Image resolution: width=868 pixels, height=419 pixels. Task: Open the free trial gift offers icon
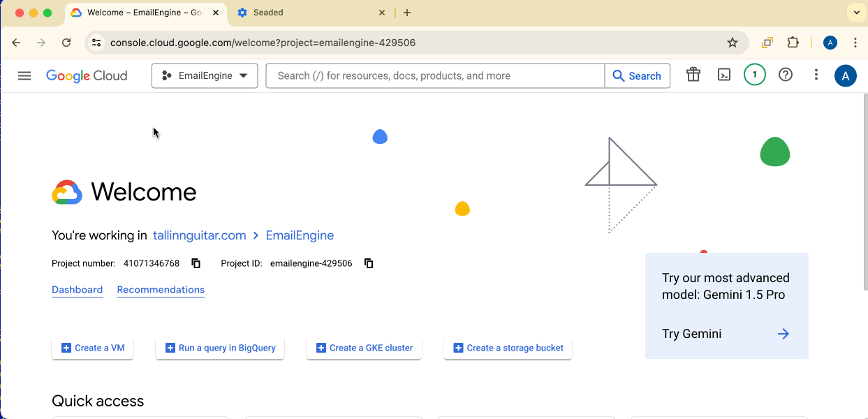click(x=693, y=74)
